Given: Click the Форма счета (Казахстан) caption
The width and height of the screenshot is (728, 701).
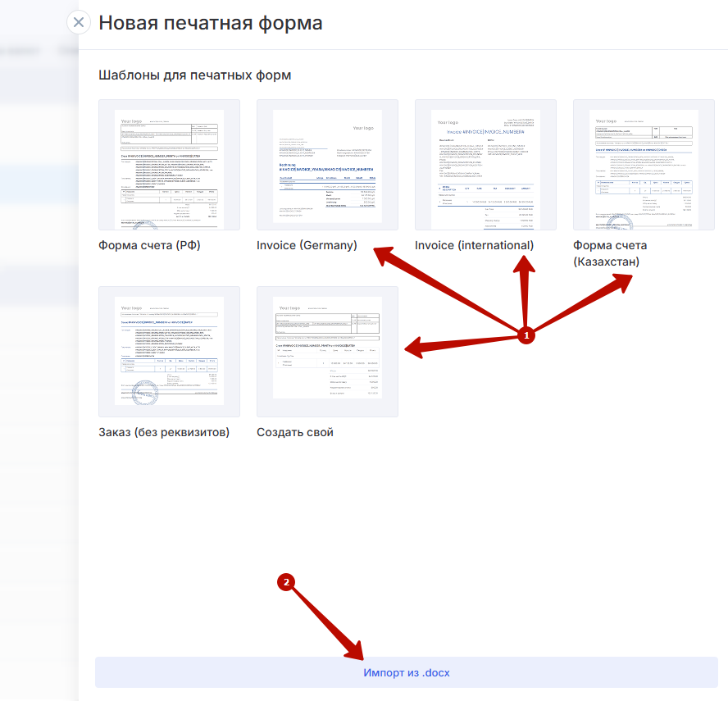Looking at the screenshot, I should tap(609, 253).
